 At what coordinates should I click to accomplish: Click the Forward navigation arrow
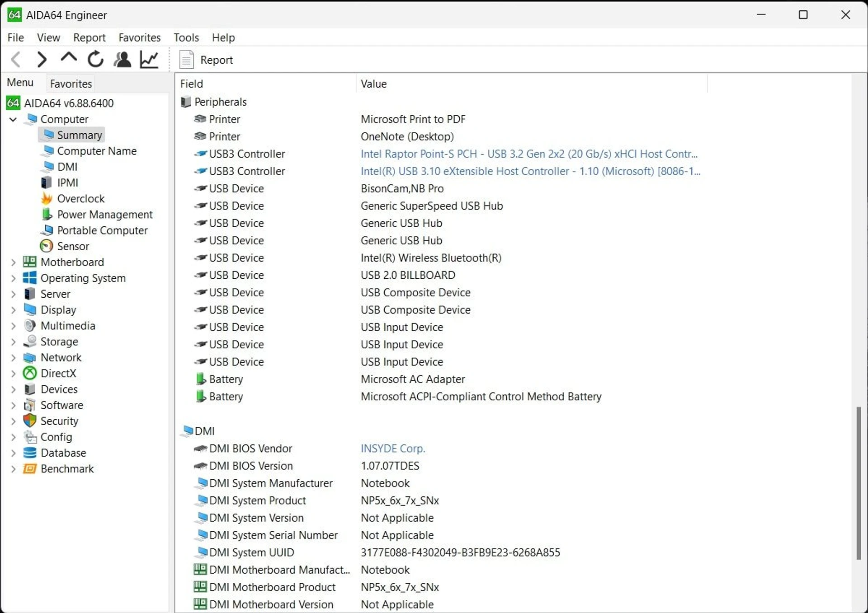(x=42, y=59)
